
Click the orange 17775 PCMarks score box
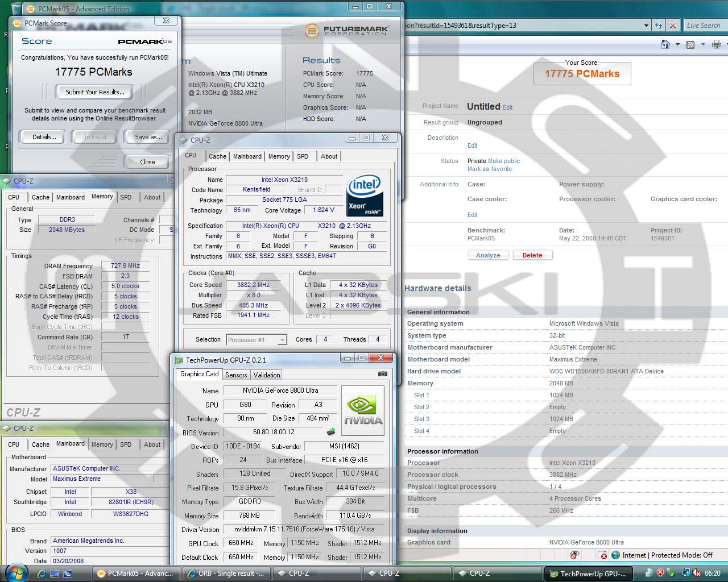(x=582, y=73)
